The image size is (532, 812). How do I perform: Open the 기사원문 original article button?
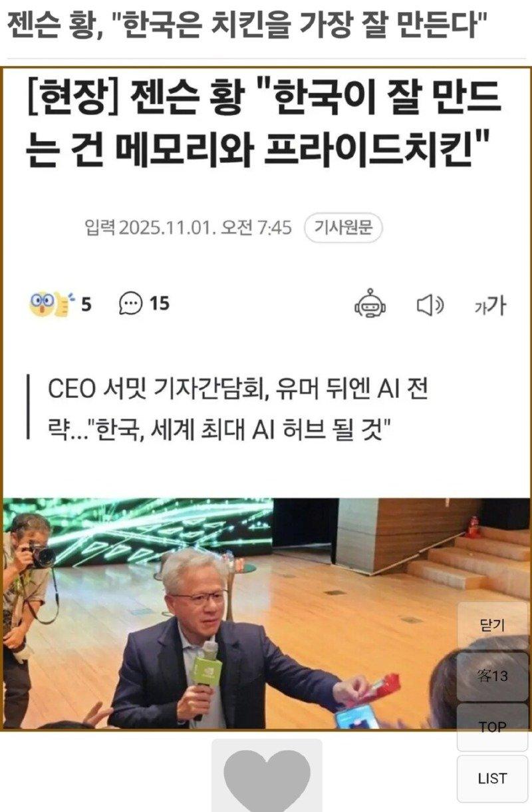coord(343,228)
